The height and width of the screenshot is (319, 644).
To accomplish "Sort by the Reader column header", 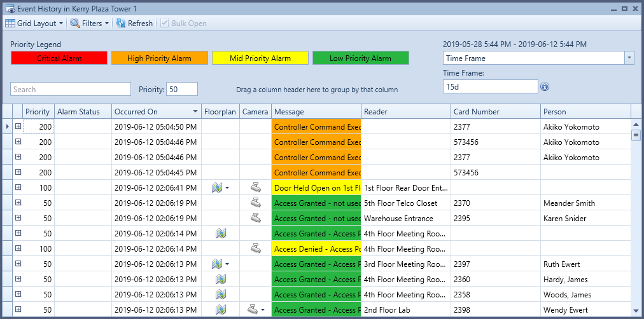I will click(406, 112).
